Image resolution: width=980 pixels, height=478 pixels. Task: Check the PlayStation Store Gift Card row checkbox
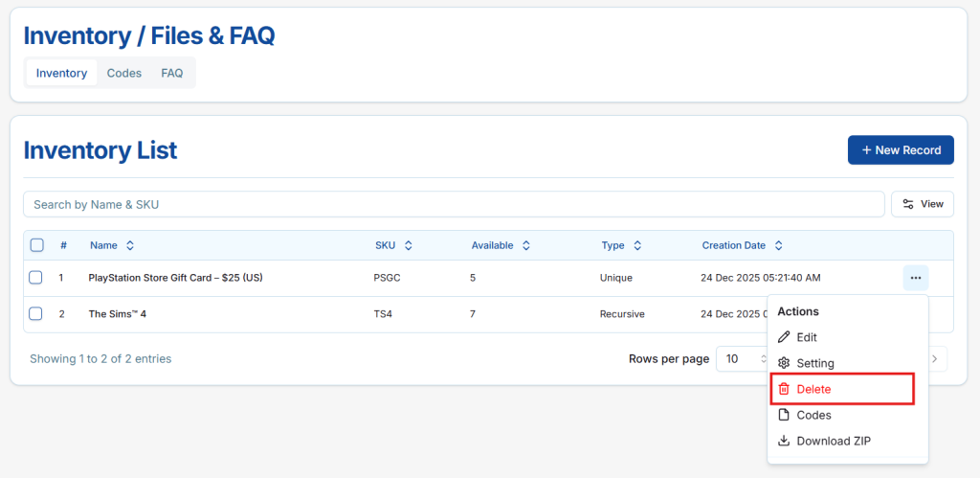click(x=35, y=278)
